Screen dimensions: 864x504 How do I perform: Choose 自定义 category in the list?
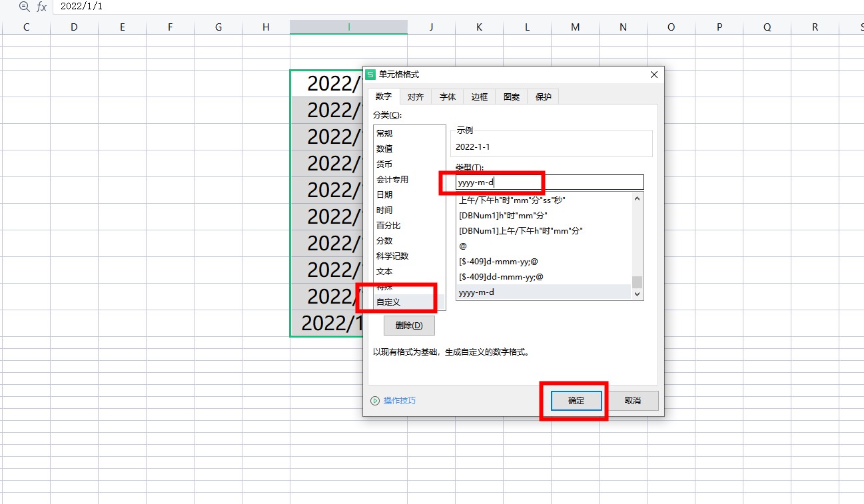[388, 302]
